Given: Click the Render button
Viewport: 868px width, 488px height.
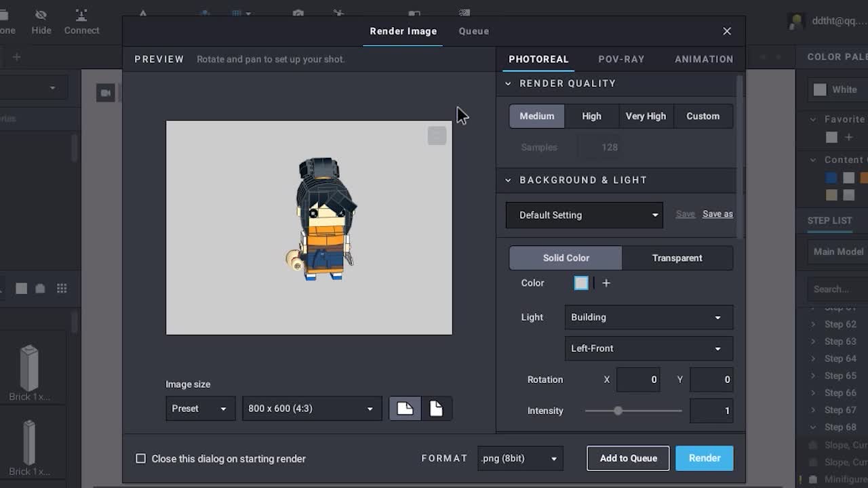Looking at the screenshot, I should 705,458.
